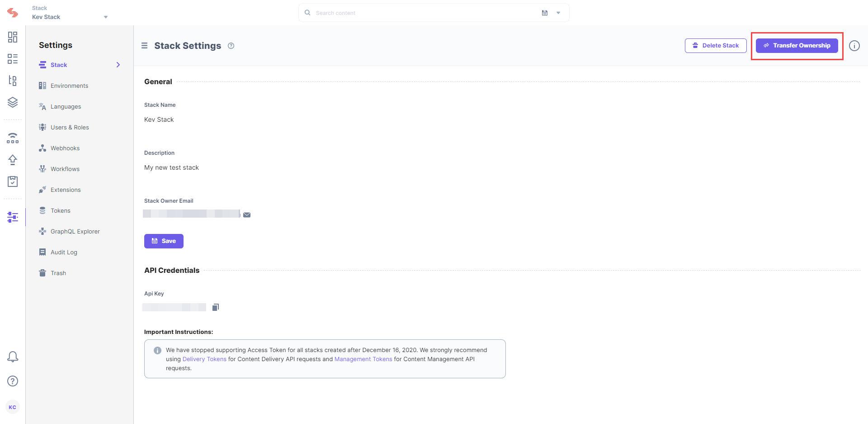This screenshot has height=424, width=868.
Task: Open the Assets layers icon in left rail
Action: pyautogui.click(x=13, y=102)
